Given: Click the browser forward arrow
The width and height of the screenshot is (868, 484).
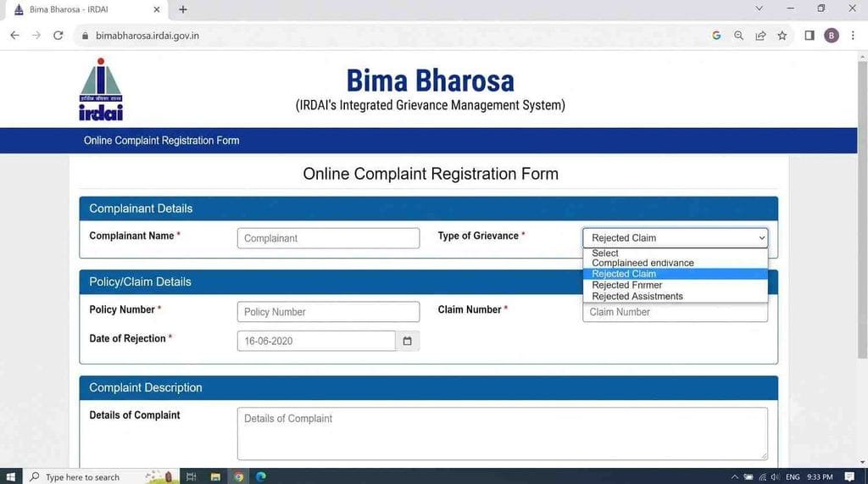Looking at the screenshot, I should click(36, 36).
